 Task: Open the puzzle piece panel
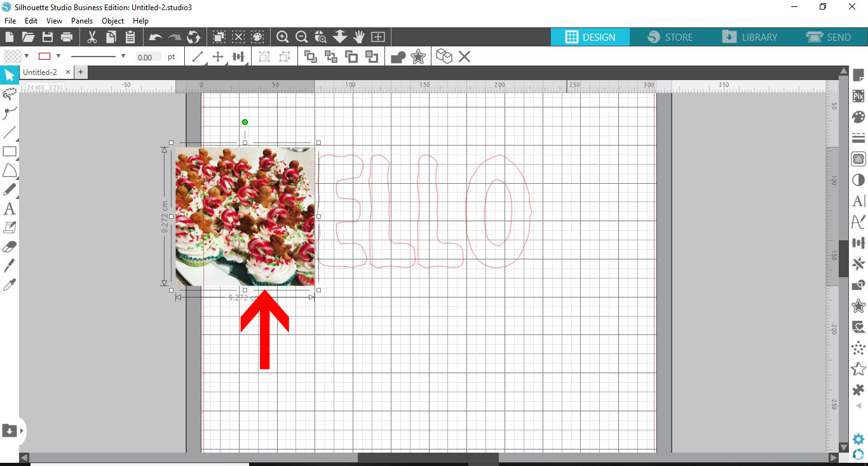pyautogui.click(x=858, y=389)
